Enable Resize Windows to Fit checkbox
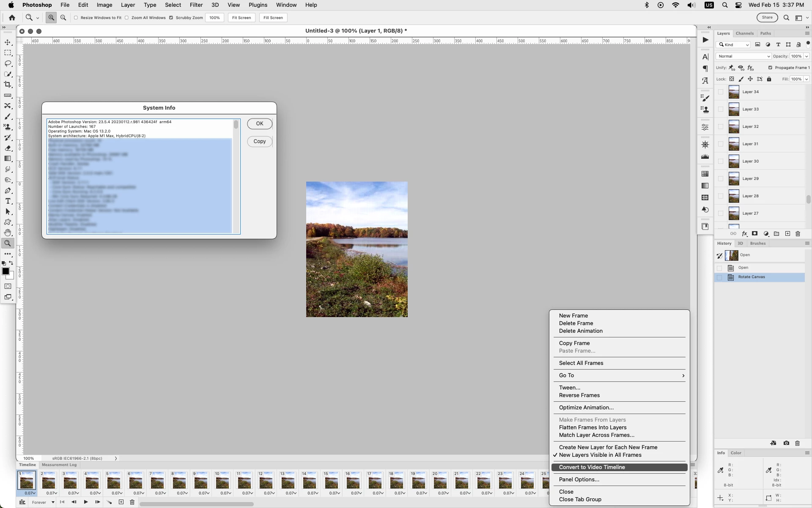Viewport: 812px width, 508px height. (76, 18)
